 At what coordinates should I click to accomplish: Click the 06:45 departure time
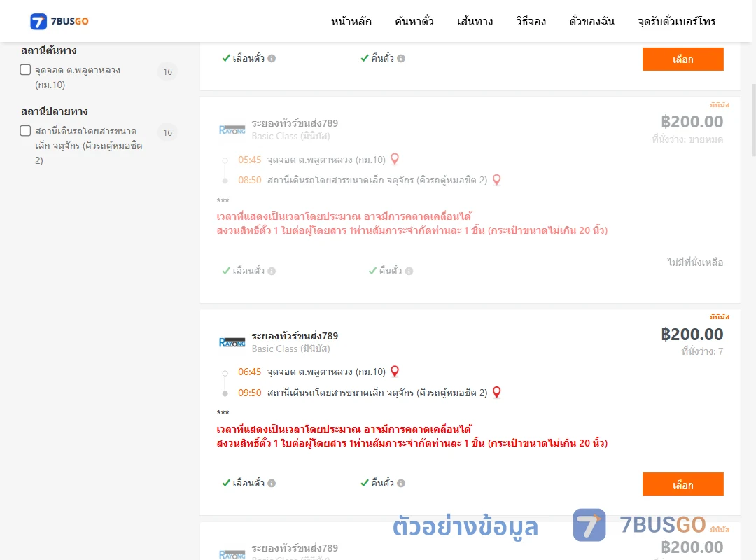(x=249, y=372)
